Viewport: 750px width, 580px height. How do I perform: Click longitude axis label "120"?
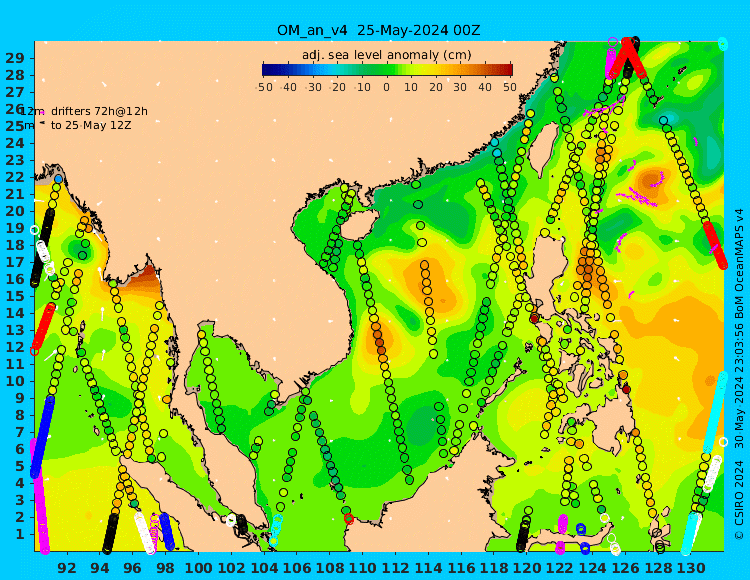527,568
